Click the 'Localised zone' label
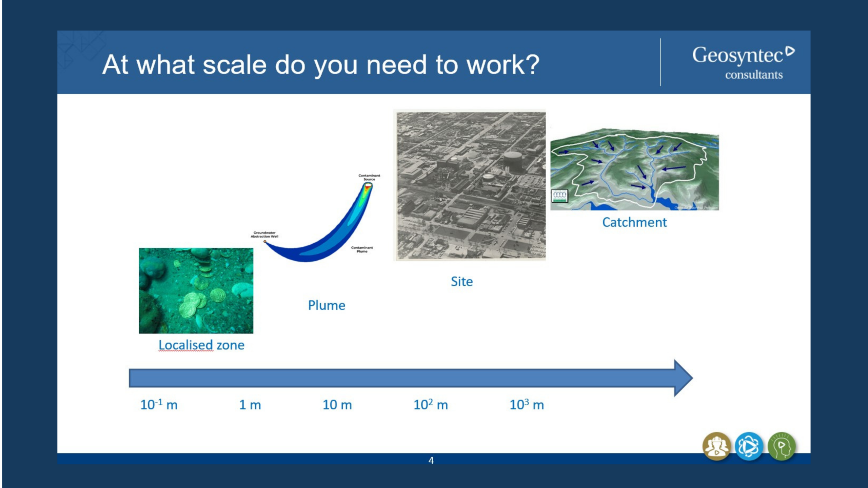 (201, 345)
